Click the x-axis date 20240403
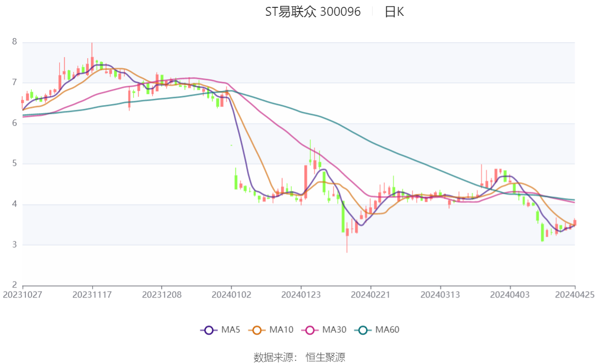Viewport: 599px width, 364px height. [x=510, y=295]
